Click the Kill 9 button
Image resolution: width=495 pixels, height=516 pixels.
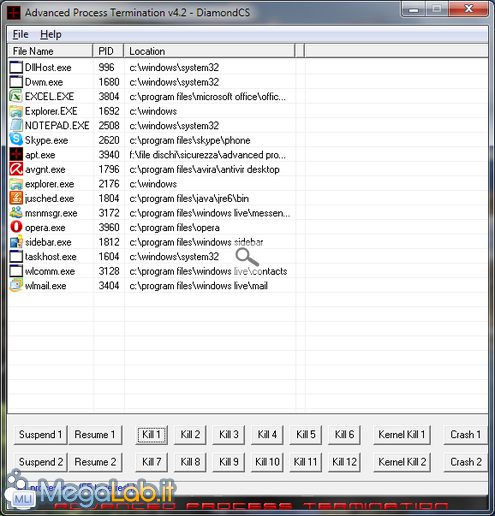coord(229,462)
